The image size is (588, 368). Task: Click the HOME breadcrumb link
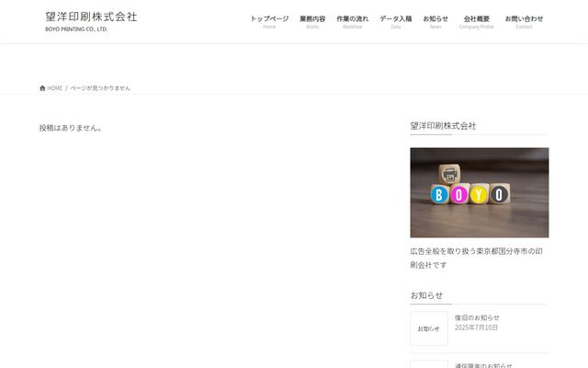[x=54, y=88]
